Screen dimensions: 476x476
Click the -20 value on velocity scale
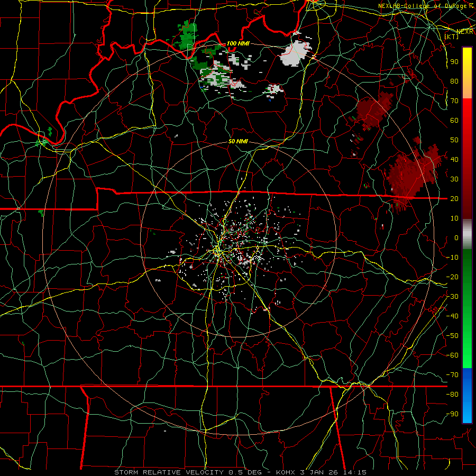coord(452,277)
